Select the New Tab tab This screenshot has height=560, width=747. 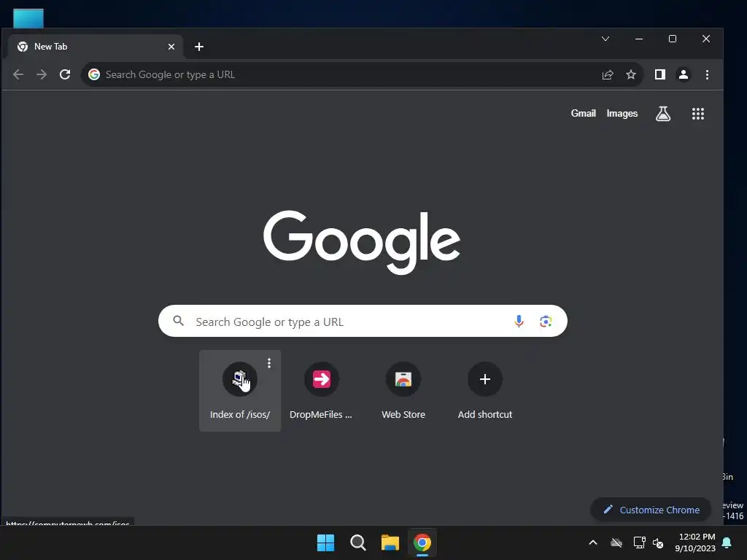[x=96, y=47]
